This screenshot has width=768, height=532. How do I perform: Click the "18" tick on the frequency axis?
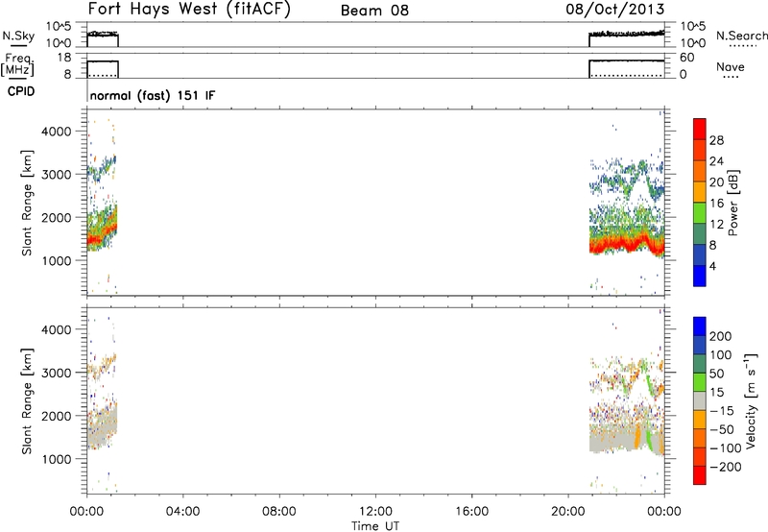pyautogui.click(x=64, y=58)
